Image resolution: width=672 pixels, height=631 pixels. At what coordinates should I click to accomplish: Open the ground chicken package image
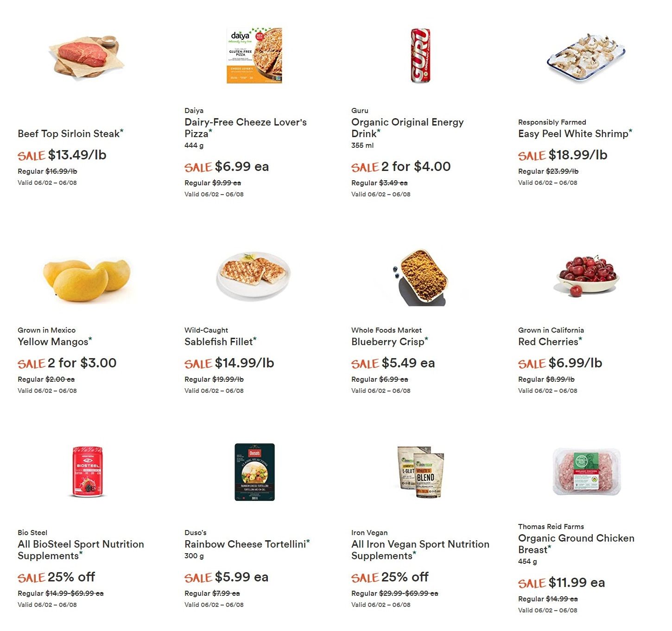point(587,472)
